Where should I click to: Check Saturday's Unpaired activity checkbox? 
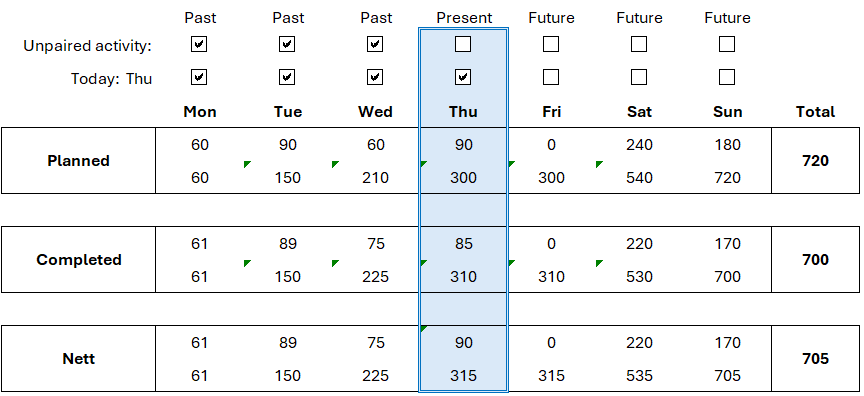tap(639, 44)
